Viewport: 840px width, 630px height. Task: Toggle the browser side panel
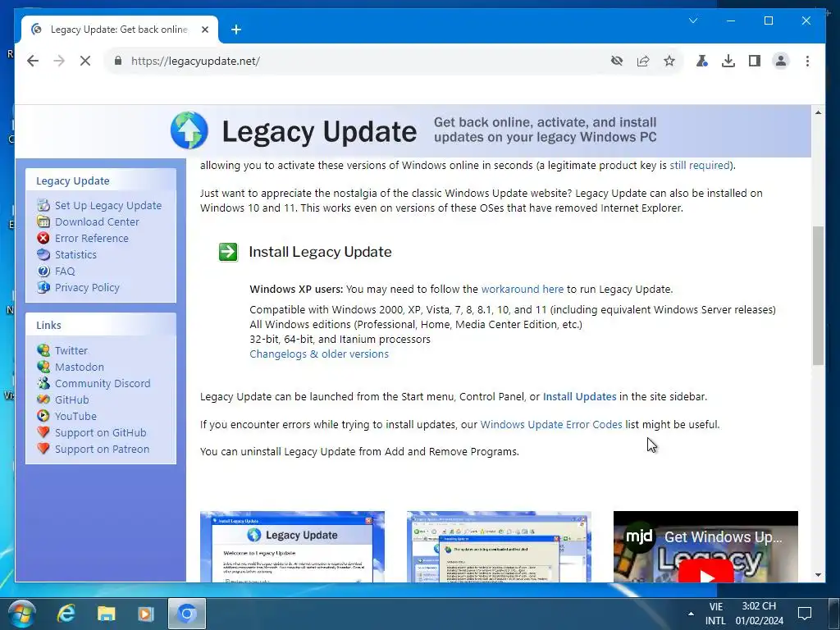[755, 61]
